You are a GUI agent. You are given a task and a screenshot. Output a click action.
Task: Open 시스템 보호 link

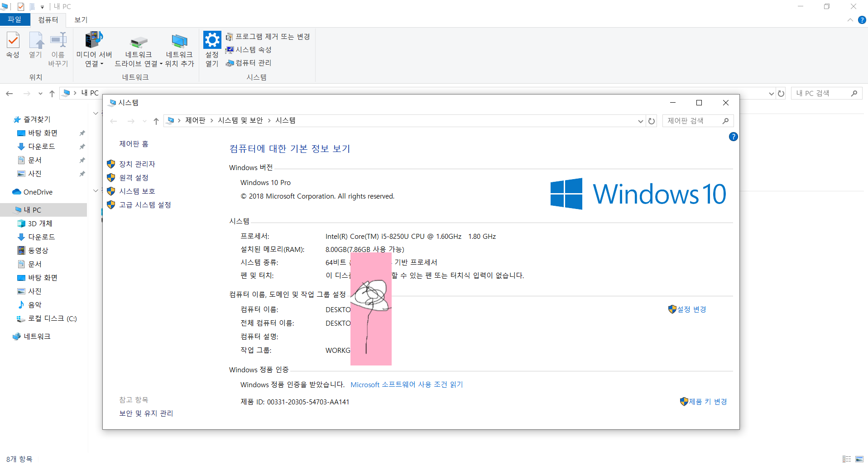[x=137, y=191]
